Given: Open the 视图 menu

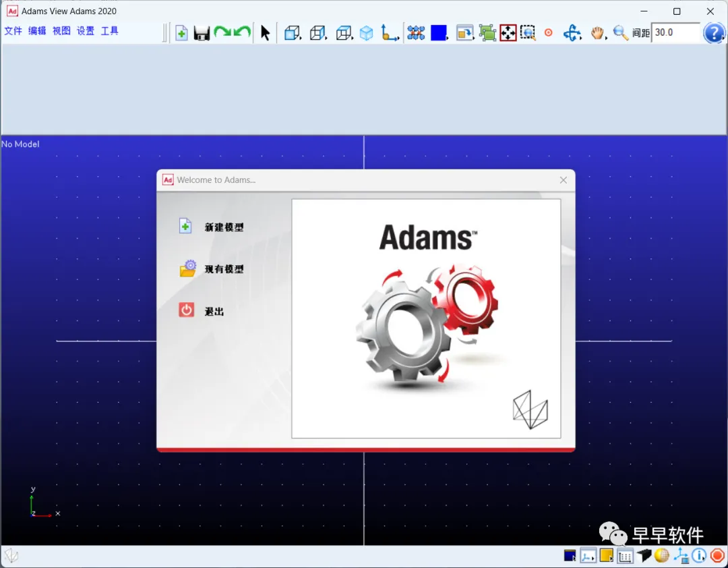Looking at the screenshot, I should 61,30.
